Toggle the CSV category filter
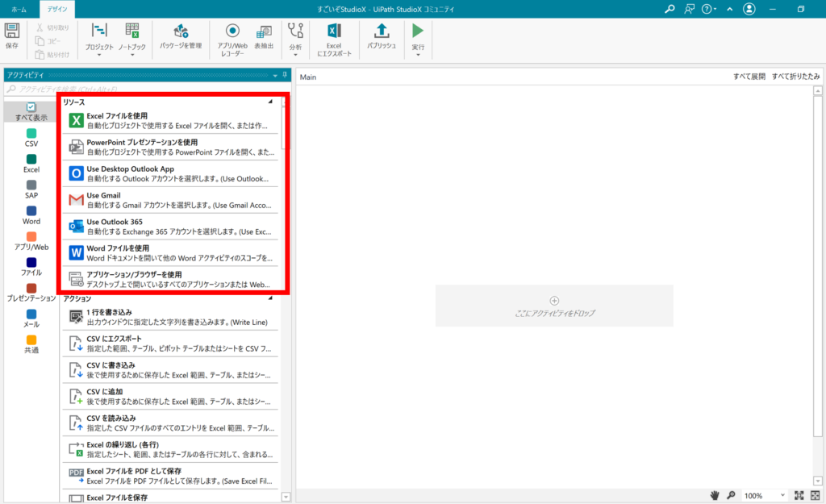826x504 pixels. point(31,137)
